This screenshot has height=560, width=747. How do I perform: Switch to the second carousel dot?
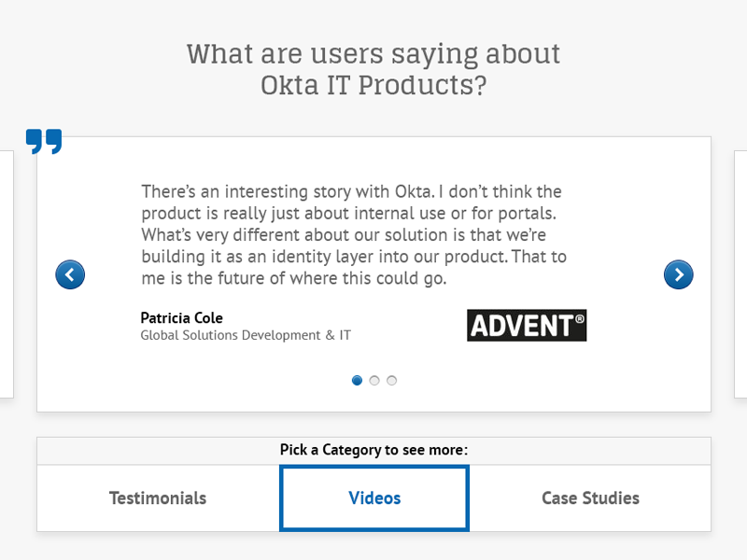[374, 381]
